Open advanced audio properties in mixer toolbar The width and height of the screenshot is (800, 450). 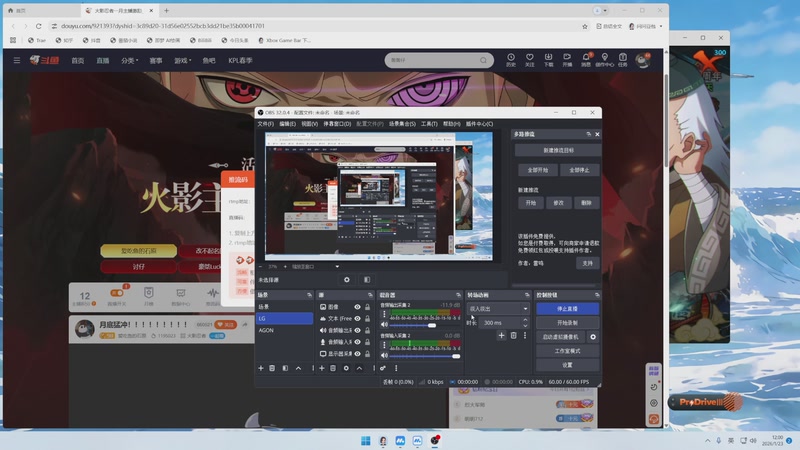pos(383,368)
